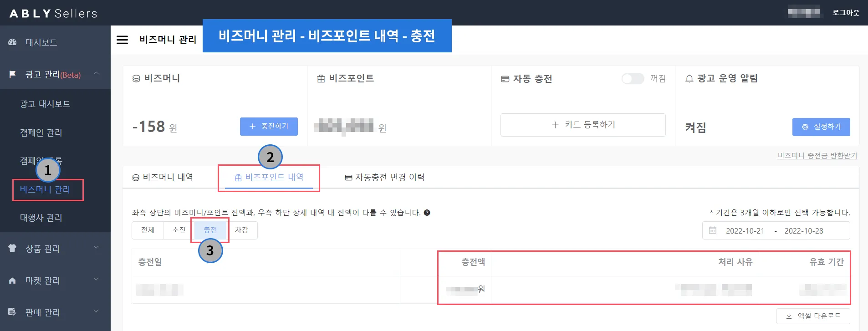
Task: Switch to the 비즈머니 내역 tab
Action: click(x=163, y=177)
